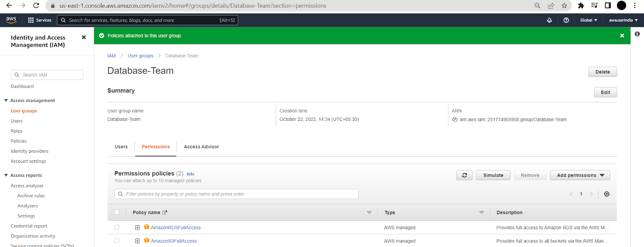The height and width of the screenshot is (247, 644).
Task: Switch to the Users tab
Action: (121, 147)
